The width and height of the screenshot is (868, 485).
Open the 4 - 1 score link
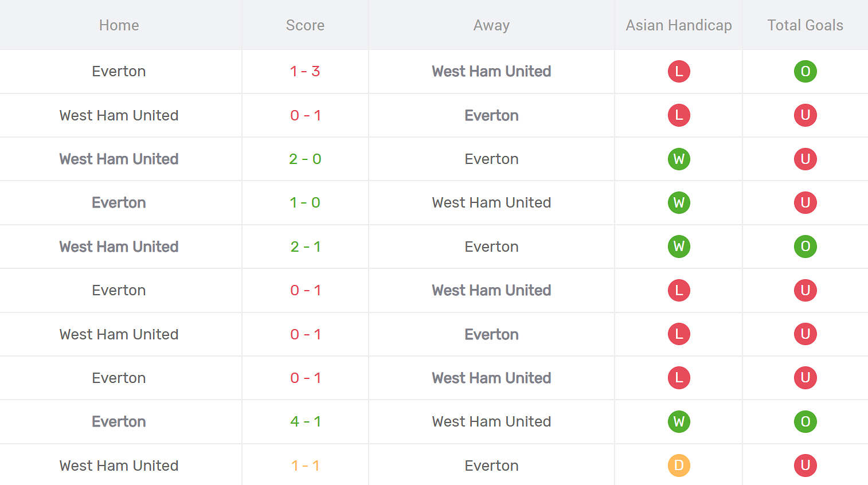(305, 421)
